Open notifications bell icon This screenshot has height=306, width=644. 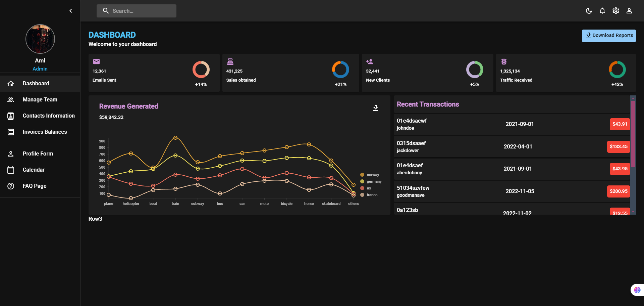pos(602,11)
